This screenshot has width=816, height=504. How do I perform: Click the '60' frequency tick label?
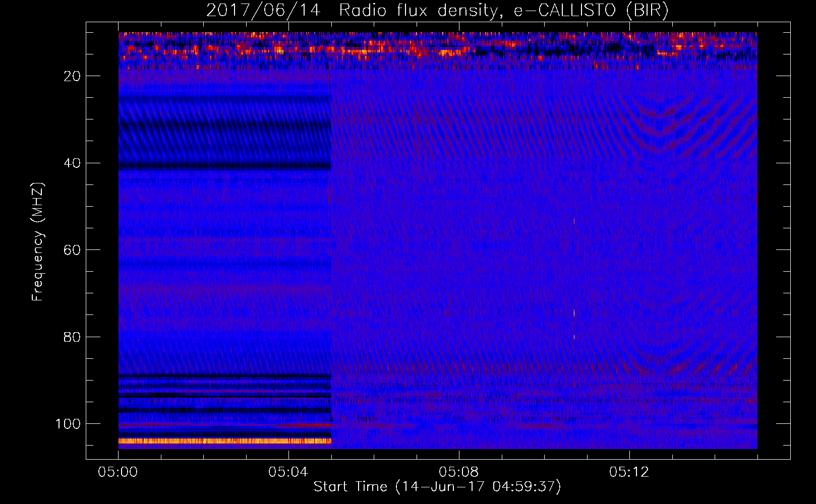tap(73, 250)
